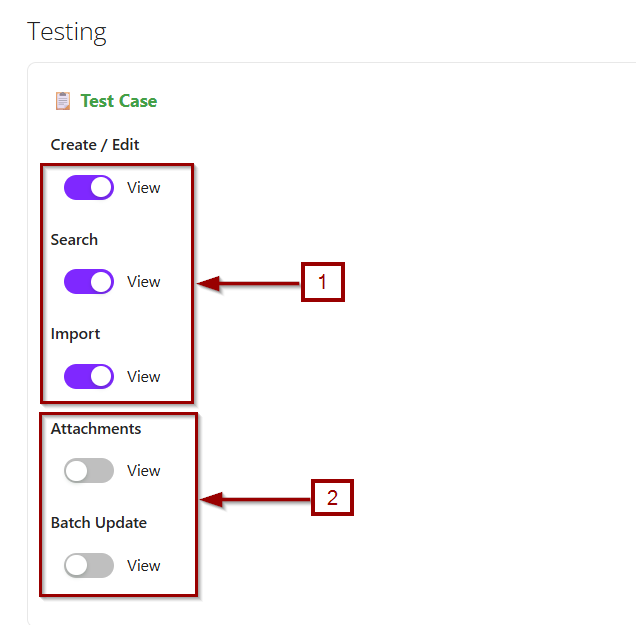Switch off the Import view toggle

tap(89, 376)
